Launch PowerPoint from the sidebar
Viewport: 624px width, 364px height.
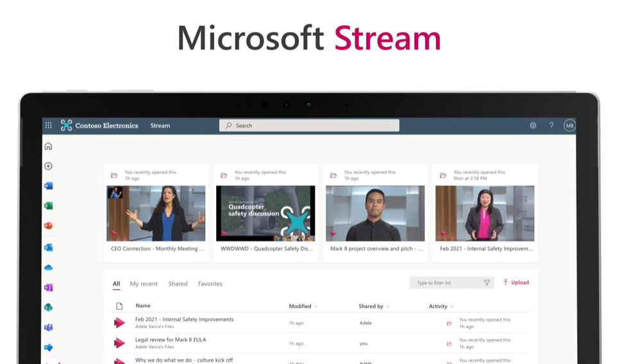49,226
